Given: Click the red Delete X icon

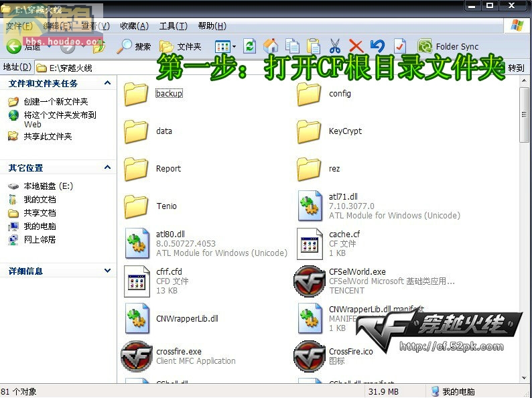Looking at the screenshot, I should (356, 46).
